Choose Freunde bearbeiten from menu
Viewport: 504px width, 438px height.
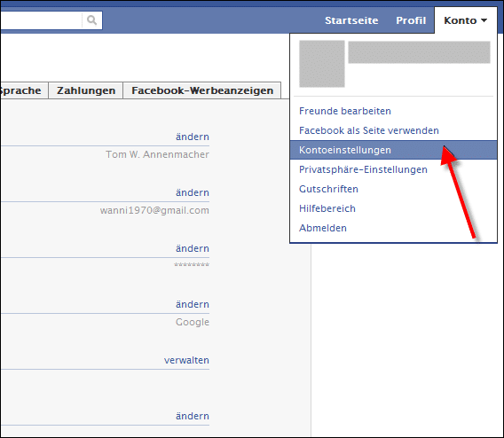pyautogui.click(x=345, y=111)
